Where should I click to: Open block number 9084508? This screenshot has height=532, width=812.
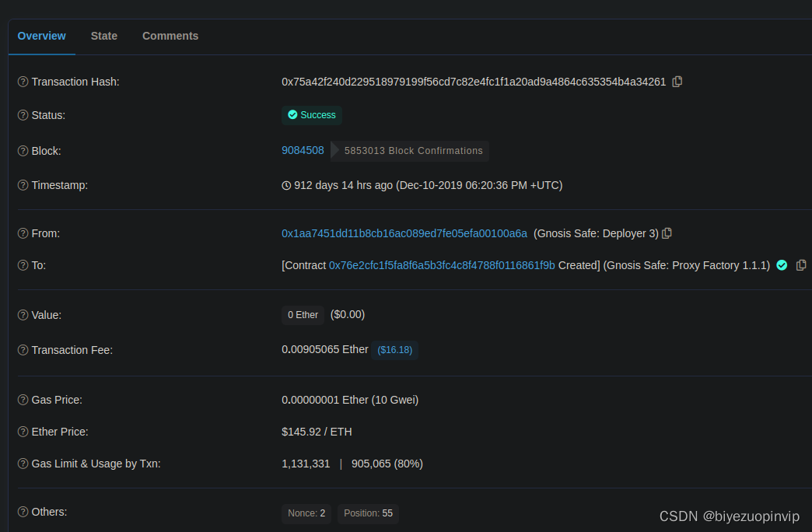pyautogui.click(x=303, y=150)
